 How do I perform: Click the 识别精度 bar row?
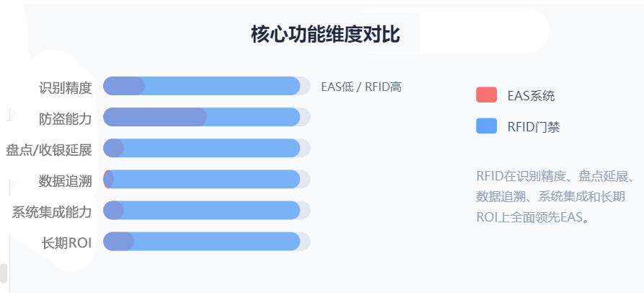(206, 86)
